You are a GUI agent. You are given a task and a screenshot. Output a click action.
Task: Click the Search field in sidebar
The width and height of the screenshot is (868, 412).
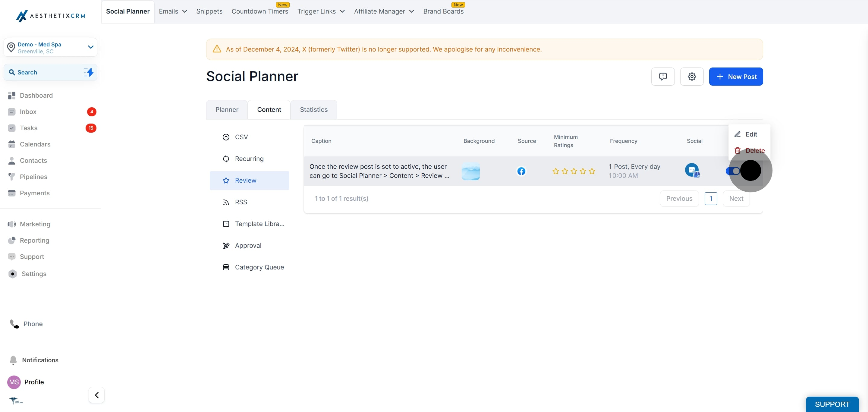click(x=51, y=72)
